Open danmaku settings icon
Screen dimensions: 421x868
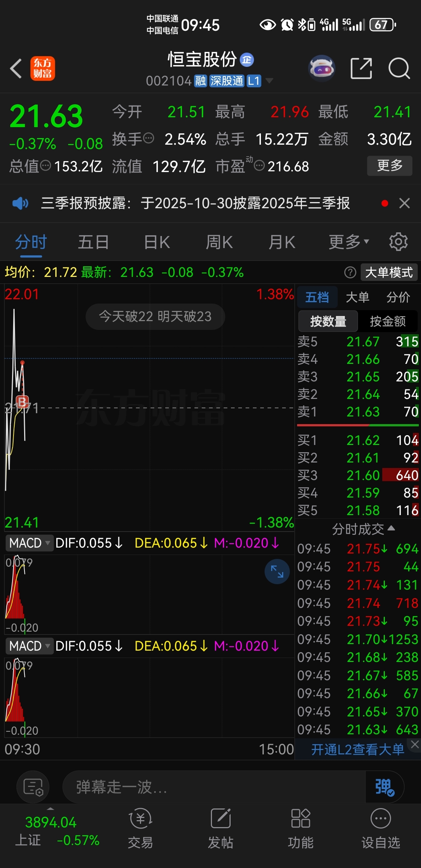coord(33,787)
